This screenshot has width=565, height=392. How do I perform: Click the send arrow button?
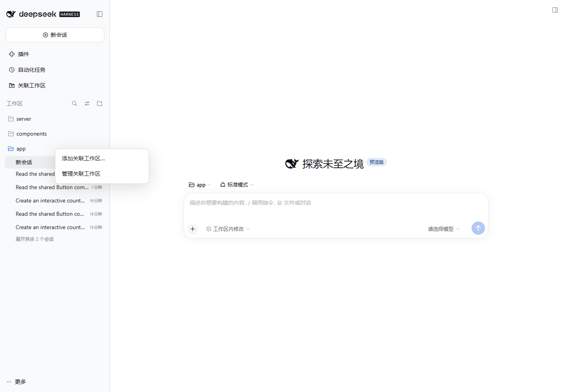(478, 228)
